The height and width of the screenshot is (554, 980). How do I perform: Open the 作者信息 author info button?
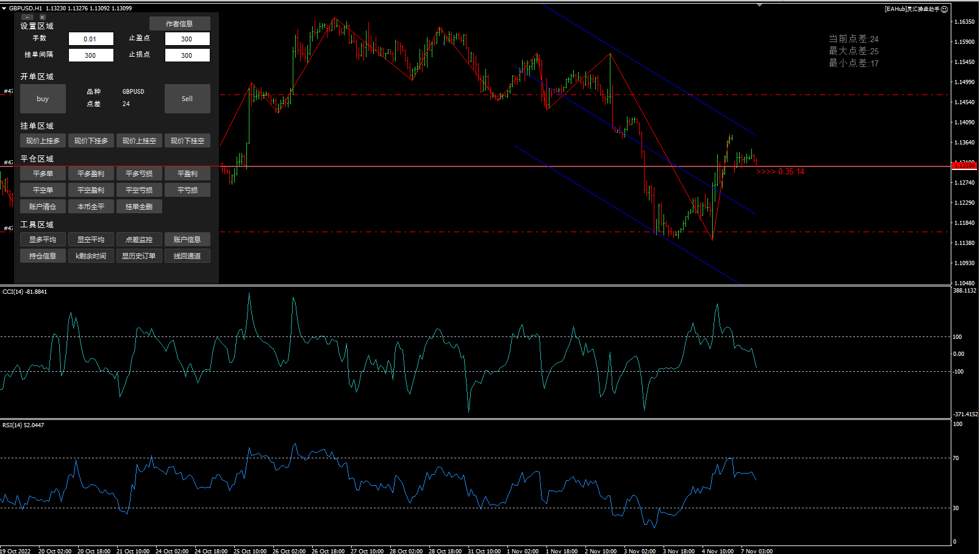point(180,24)
